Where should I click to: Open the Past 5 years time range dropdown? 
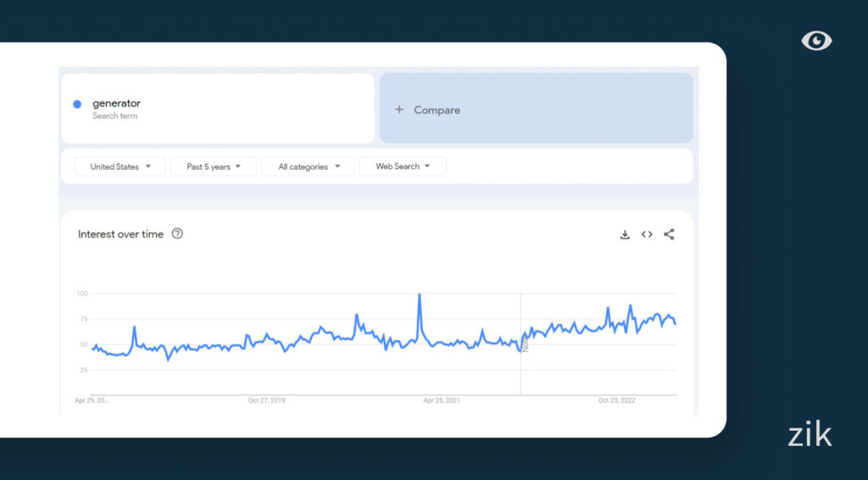pyautogui.click(x=214, y=166)
